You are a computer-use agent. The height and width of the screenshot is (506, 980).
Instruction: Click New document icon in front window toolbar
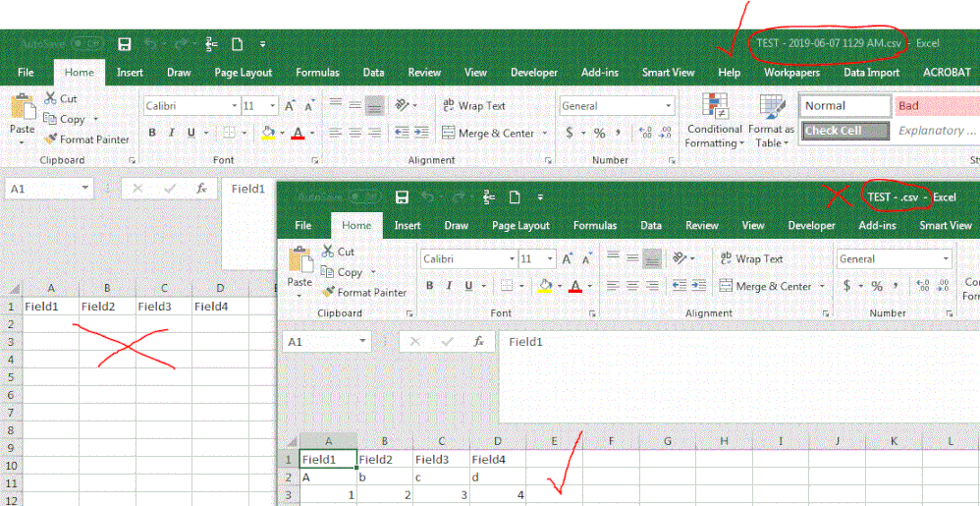[515, 197]
